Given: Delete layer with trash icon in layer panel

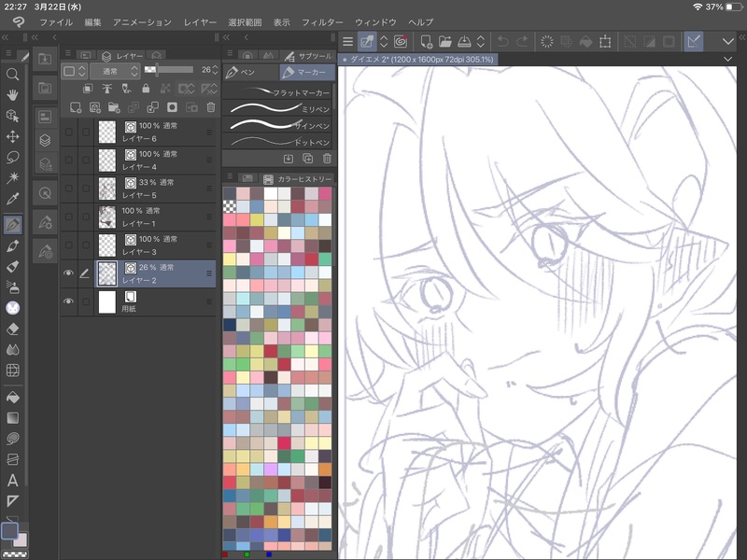Looking at the screenshot, I should click(x=211, y=107).
